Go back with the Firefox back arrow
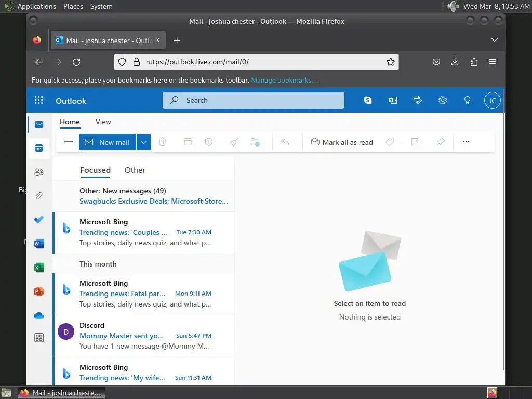 tap(38, 62)
